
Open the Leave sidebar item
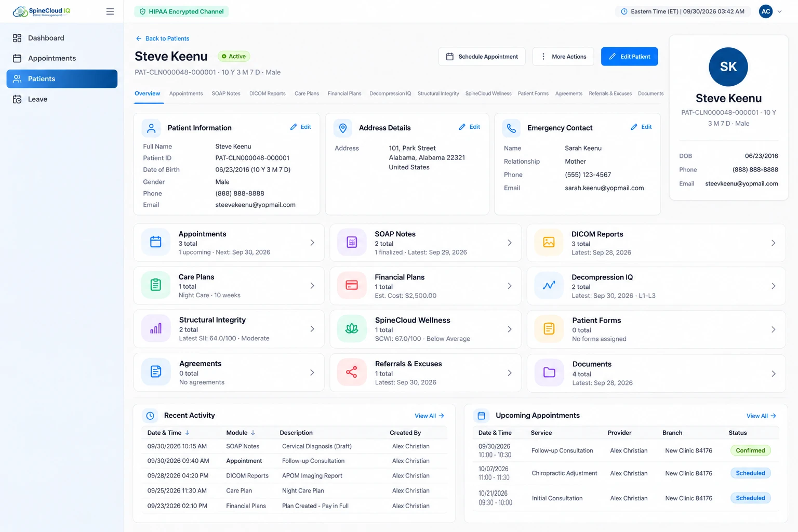point(62,99)
